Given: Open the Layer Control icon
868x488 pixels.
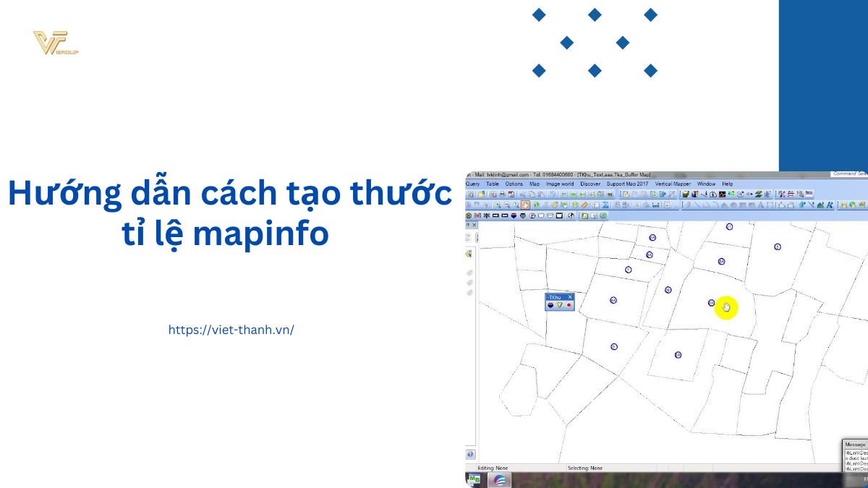Looking at the screenshot, I should tap(575, 205).
